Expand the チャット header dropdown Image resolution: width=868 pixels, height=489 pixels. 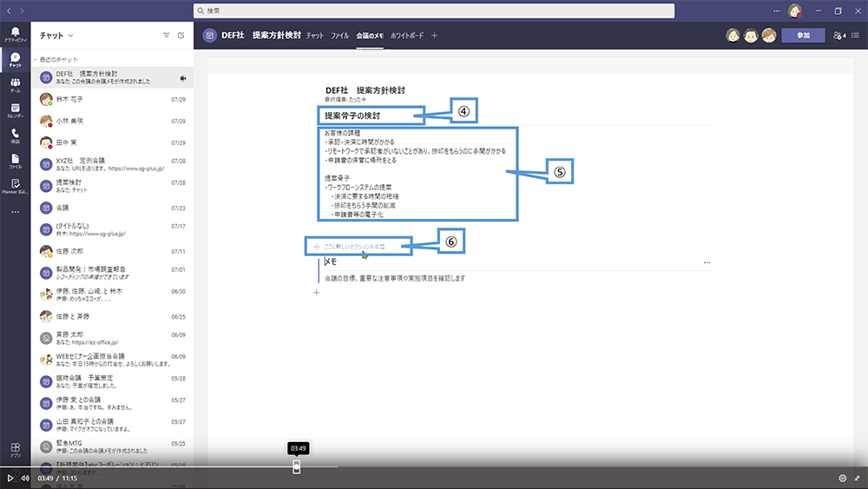coord(70,36)
